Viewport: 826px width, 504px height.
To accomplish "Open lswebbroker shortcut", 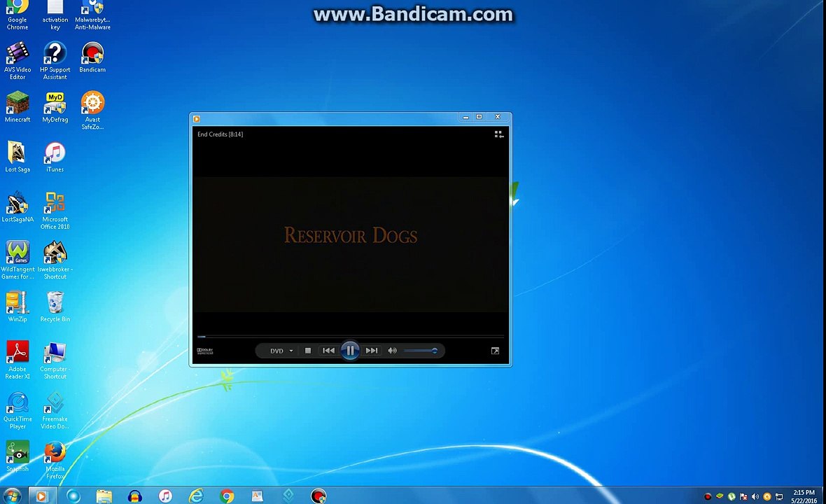I will point(55,260).
